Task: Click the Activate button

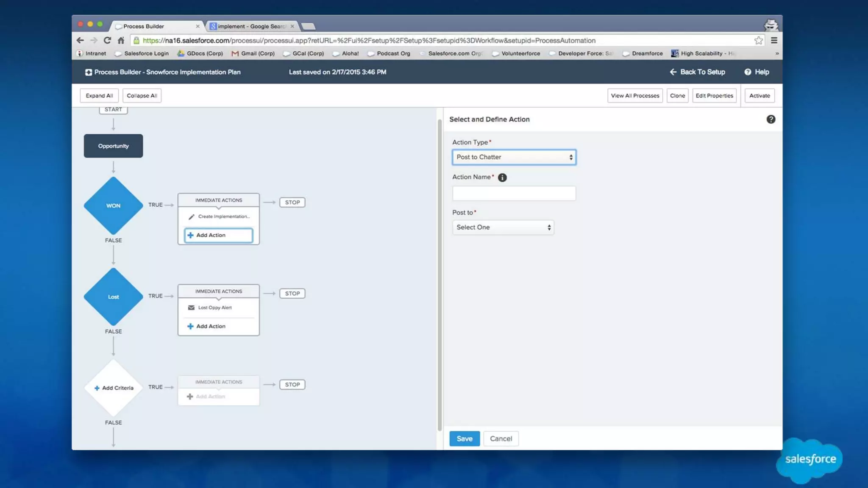Action: coord(759,96)
